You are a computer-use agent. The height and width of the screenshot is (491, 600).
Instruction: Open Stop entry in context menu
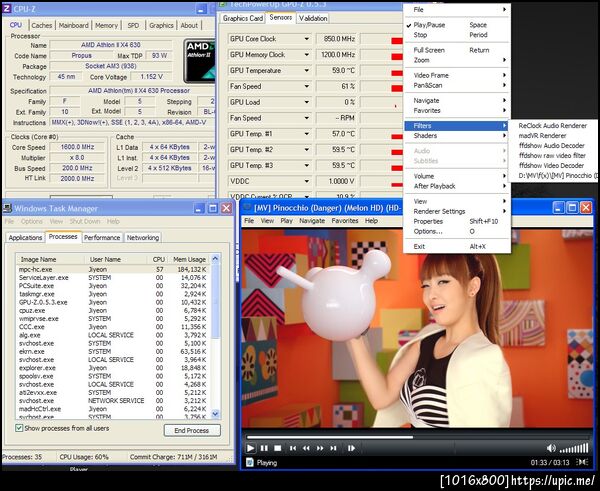[x=457, y=35]
